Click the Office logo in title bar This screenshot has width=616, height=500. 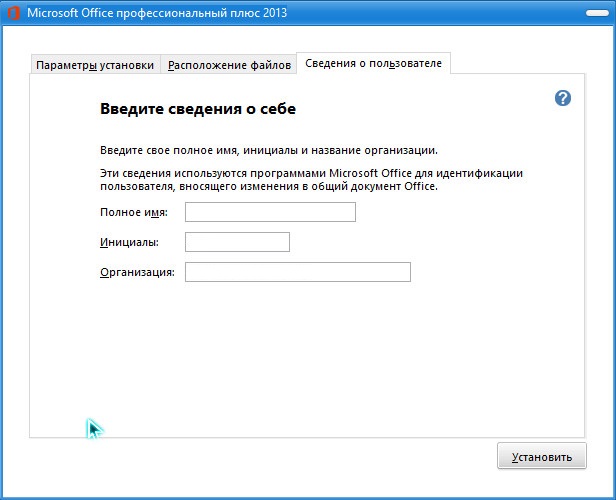point(13,13)
